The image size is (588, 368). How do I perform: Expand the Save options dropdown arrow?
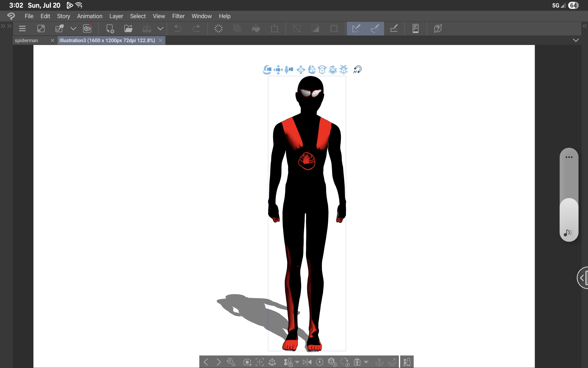click(x=160, y=29)
